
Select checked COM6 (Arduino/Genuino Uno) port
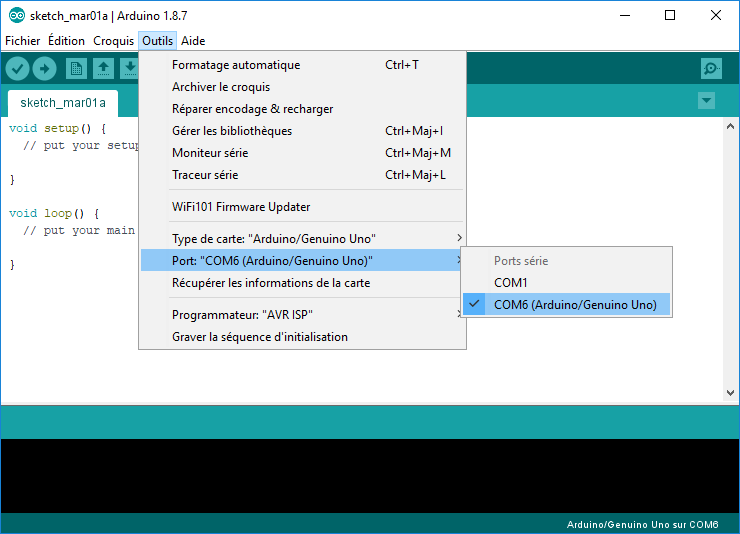point(566,305)
